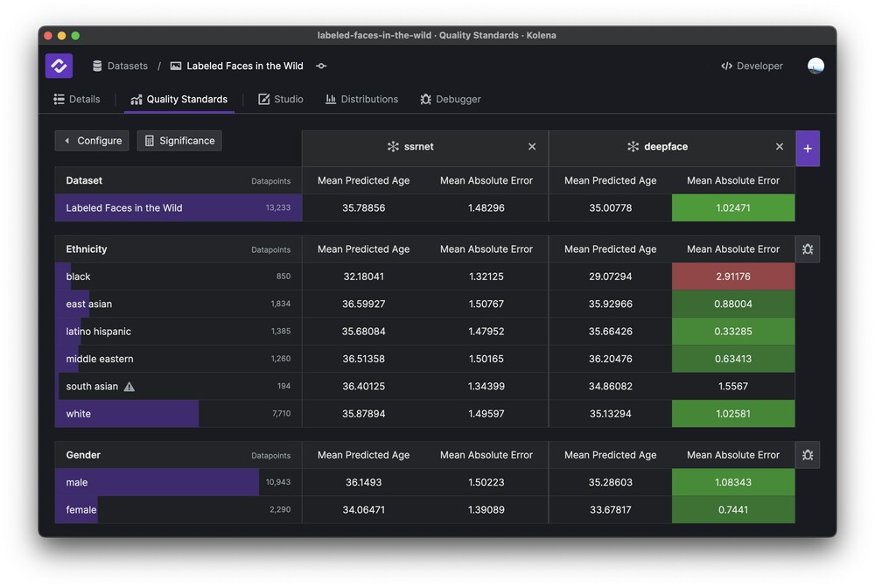Remove the deepface model column
This screenshot has width=875, height=588.
click(778, 146)
